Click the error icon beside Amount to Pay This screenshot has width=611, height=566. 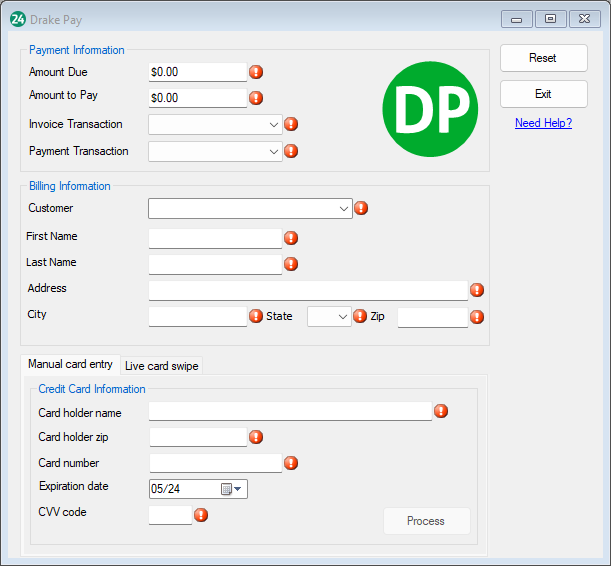point(256,98)
